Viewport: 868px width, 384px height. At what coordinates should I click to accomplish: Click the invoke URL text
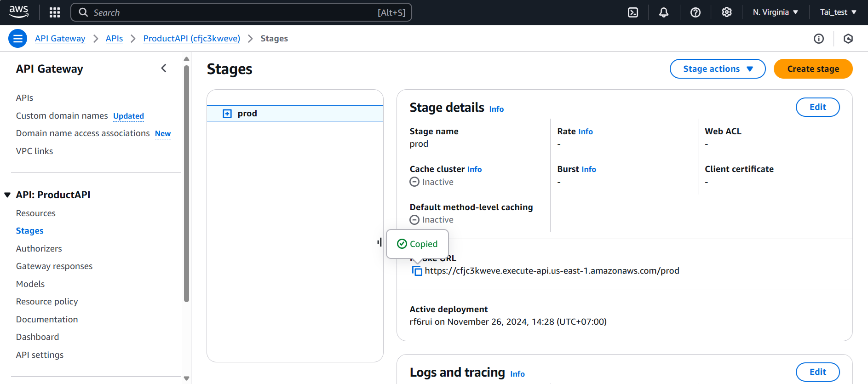pos(552,271)
